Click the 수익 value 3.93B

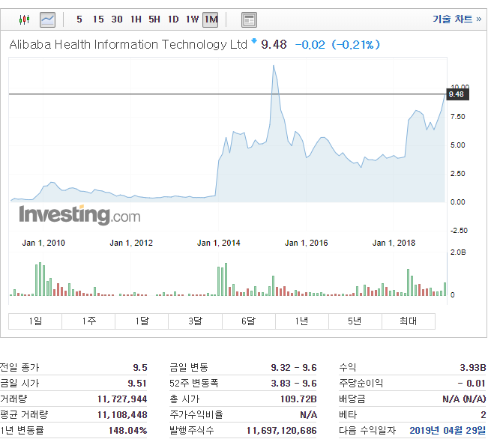(x=473, y=367)
